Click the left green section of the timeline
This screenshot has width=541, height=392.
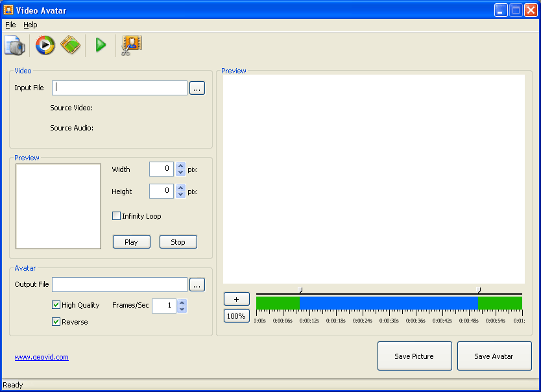[x=278, y=303]
